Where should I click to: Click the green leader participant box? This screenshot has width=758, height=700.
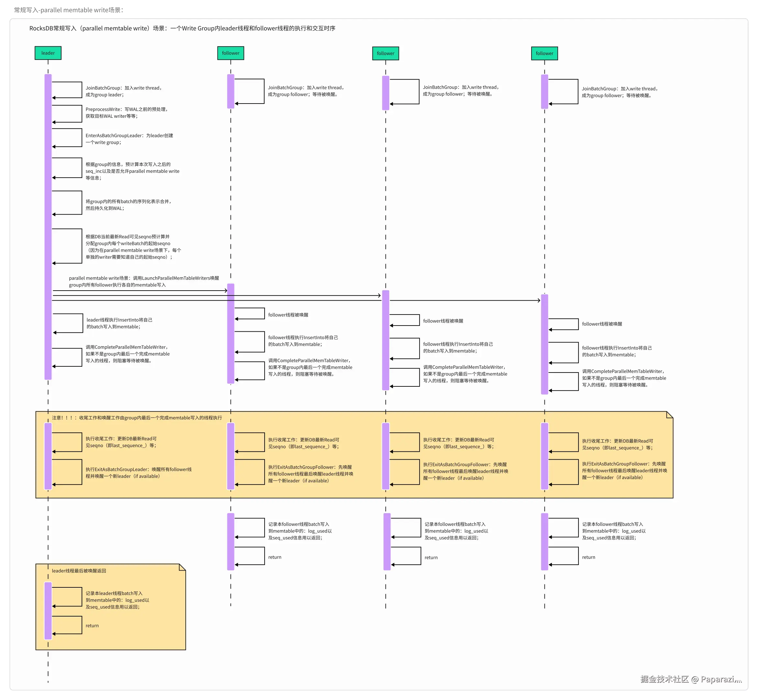[x=48, y=53]
